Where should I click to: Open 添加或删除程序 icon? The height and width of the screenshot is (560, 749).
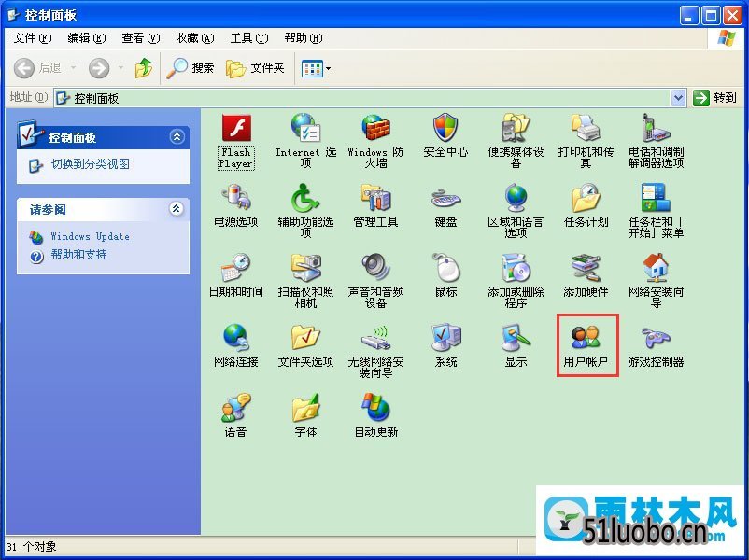tap(516, 281)
